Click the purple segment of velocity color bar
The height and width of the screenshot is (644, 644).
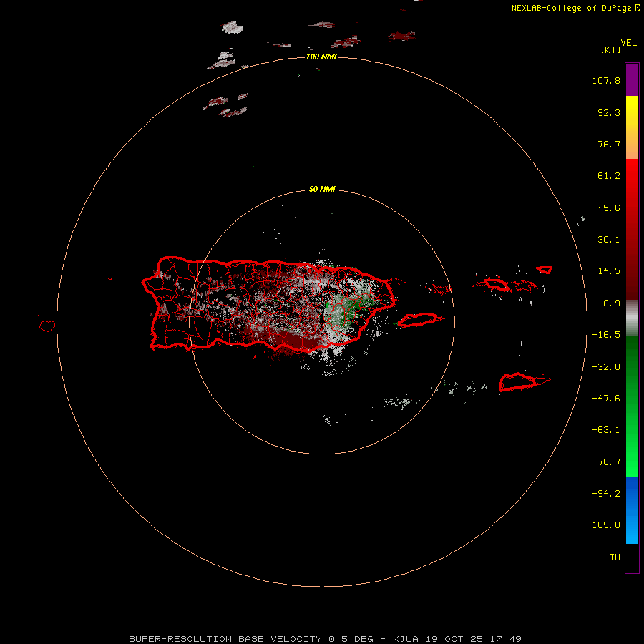(x=632, y=79)
